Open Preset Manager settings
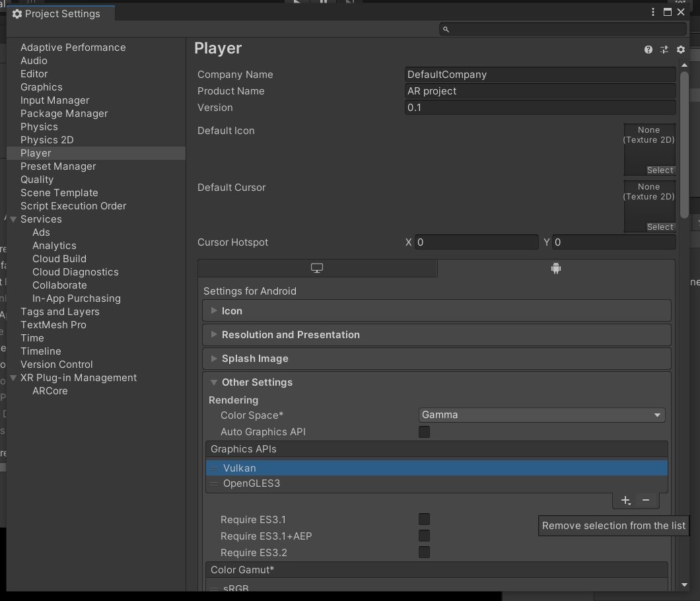The image size is (700, 601). 58,166
